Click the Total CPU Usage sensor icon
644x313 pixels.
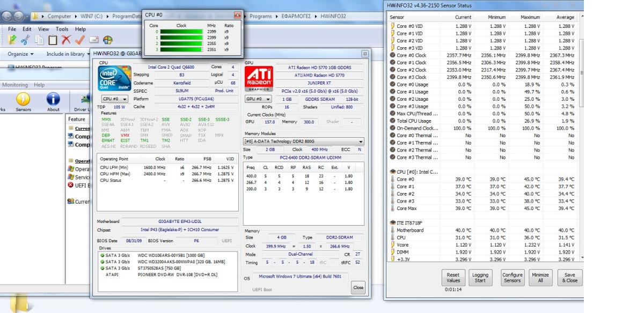click(x=392, y=121)
